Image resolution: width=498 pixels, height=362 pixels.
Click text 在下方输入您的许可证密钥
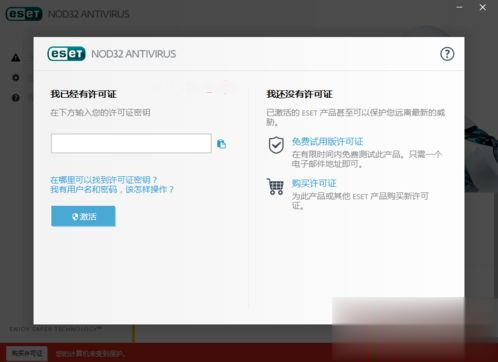(100, 113)
